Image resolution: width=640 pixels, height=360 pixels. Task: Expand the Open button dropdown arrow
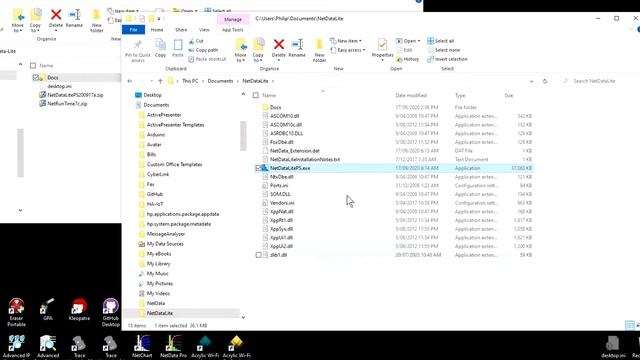click(419, 41)
